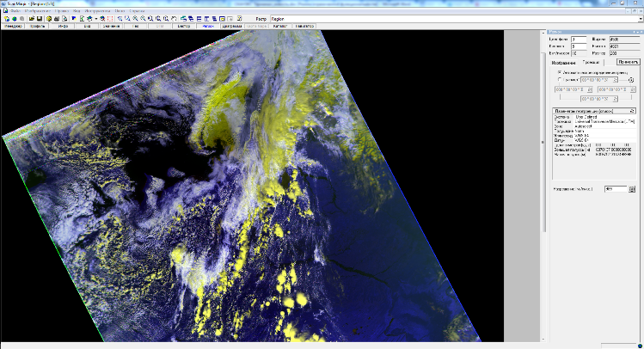Click the Регион toolbar button
The width and height of the screenshot is (644, 349).
208,26
